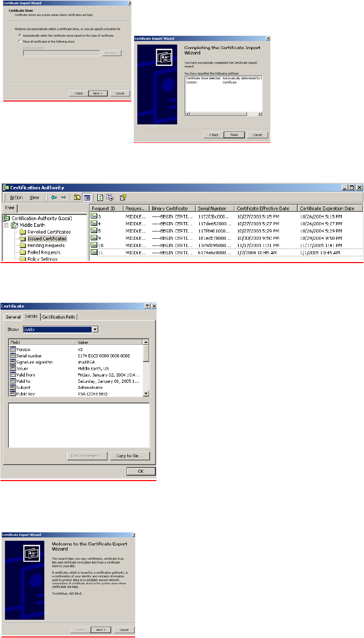Collapse the Middle Earth tree node
The width and height of the screenshot is (364, 638).
click(x=7, y=225)
